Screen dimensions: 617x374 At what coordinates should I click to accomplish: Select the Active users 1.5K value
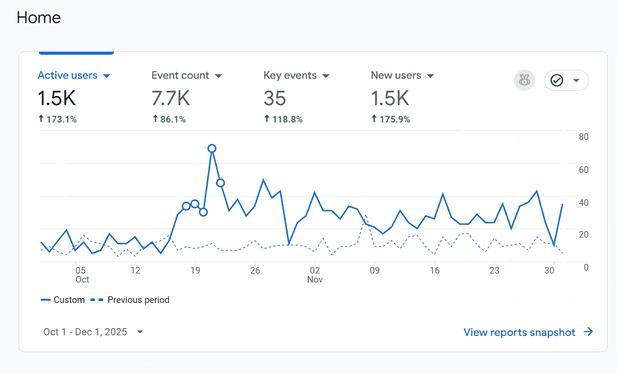56,98
